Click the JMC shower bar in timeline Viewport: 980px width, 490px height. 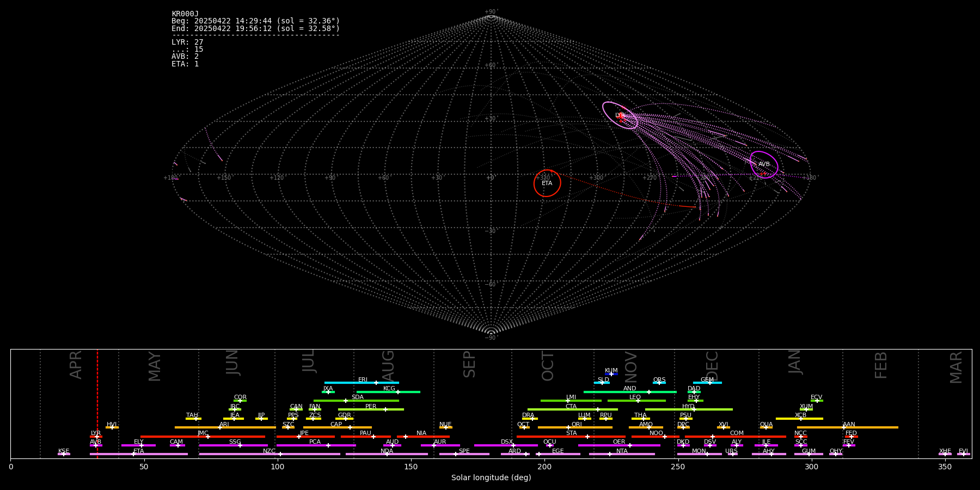[x=203, y=437]
